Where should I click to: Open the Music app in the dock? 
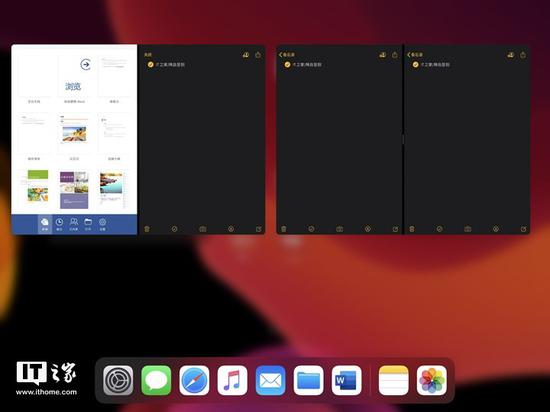[x=232, y=380]
